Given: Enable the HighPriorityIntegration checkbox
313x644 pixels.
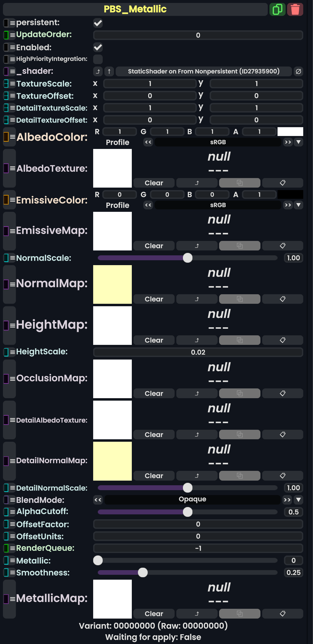Looking at the screenshot, I should (x=98, y=59).
